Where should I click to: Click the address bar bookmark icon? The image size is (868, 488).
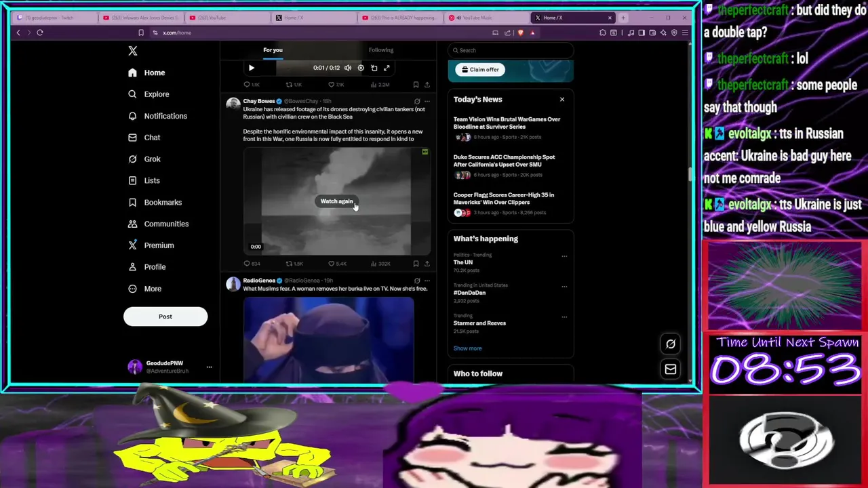pyautogui.click(x=141, y=33)
